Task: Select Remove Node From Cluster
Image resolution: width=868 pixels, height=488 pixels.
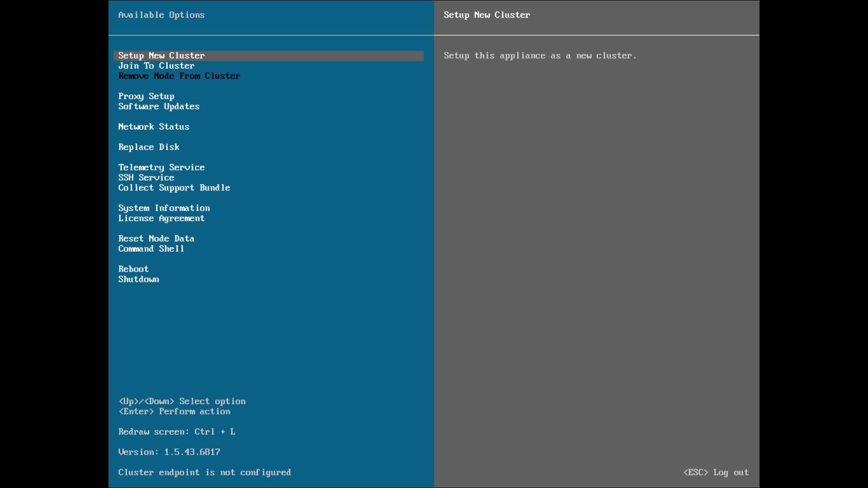Action: [x=179, y=76]
